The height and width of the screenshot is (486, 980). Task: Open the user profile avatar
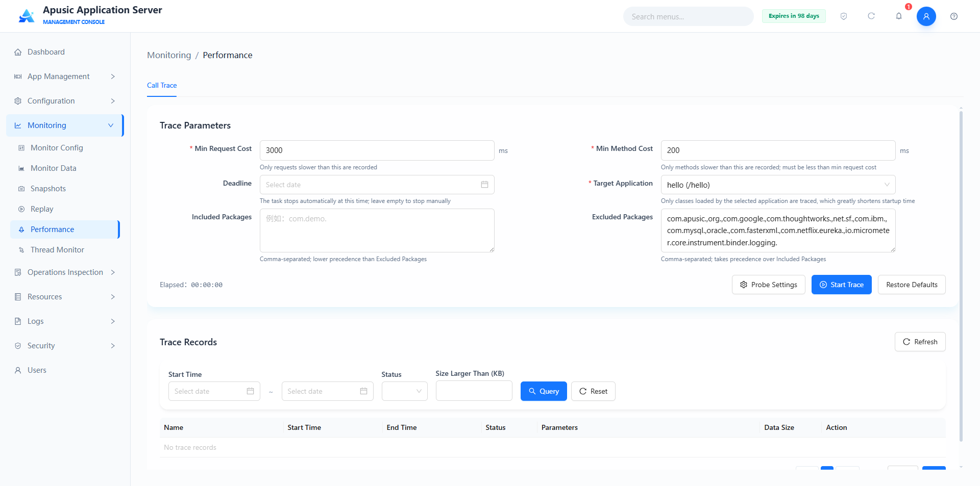(x=926, y=16)
